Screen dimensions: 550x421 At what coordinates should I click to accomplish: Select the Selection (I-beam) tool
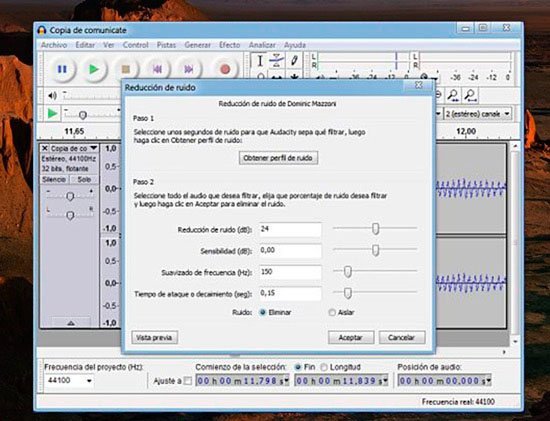point(260,61)
